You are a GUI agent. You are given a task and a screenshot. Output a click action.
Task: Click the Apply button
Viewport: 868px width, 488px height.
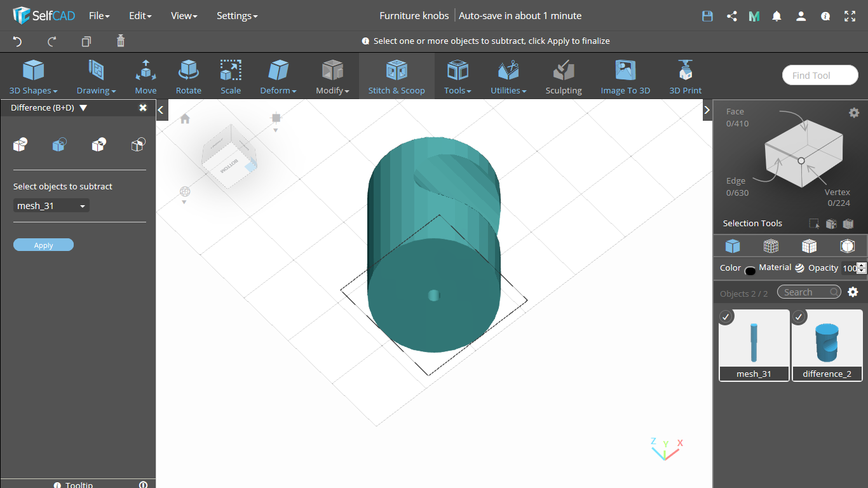point(43,245)
